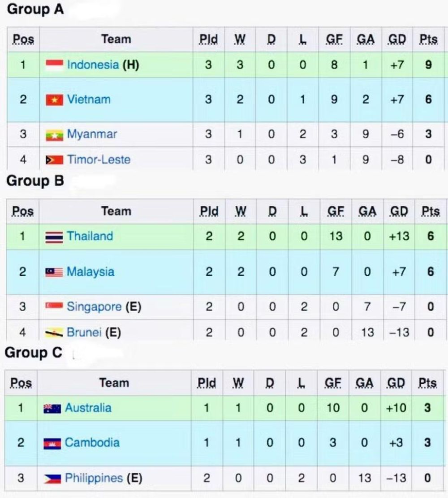Click the Indonesia flag icon
This screenshot has height=498, width=448.
point(54,65)
